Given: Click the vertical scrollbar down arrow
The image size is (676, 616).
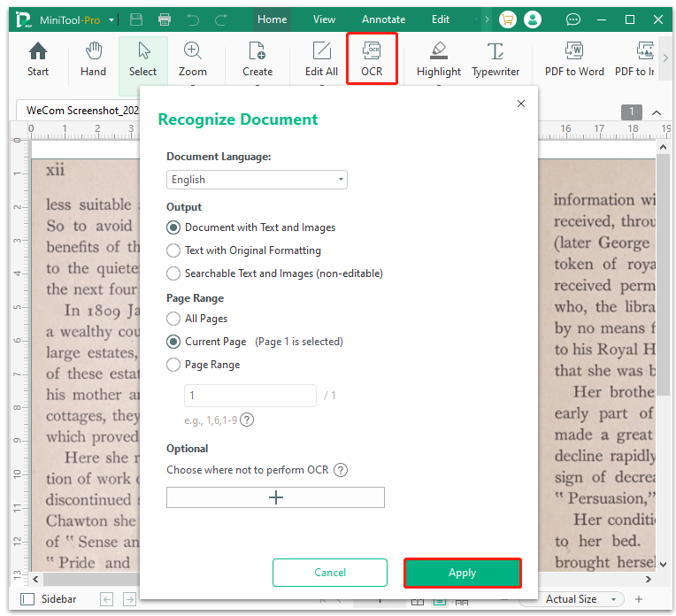Looking at the screenshot, I should point(664,564).
